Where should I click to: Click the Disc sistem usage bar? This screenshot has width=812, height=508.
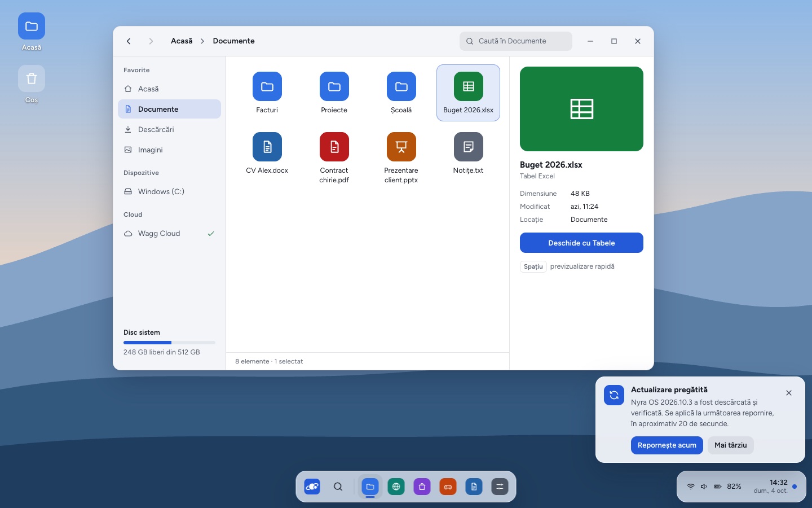[169, 343]
